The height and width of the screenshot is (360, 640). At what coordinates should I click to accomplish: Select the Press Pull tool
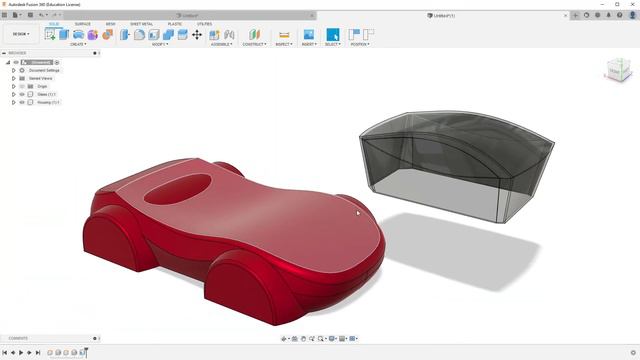(125, 35)
